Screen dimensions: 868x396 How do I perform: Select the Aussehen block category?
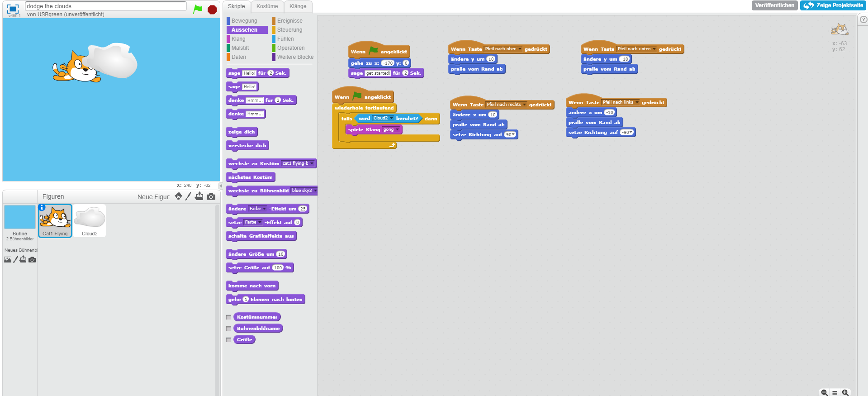(x=247, y=30)
